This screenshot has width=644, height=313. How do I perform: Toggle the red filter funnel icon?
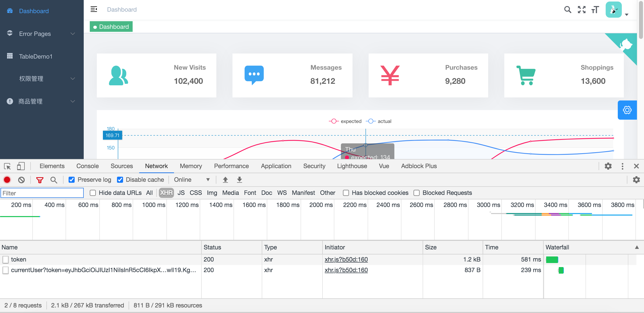click(40, 180)
